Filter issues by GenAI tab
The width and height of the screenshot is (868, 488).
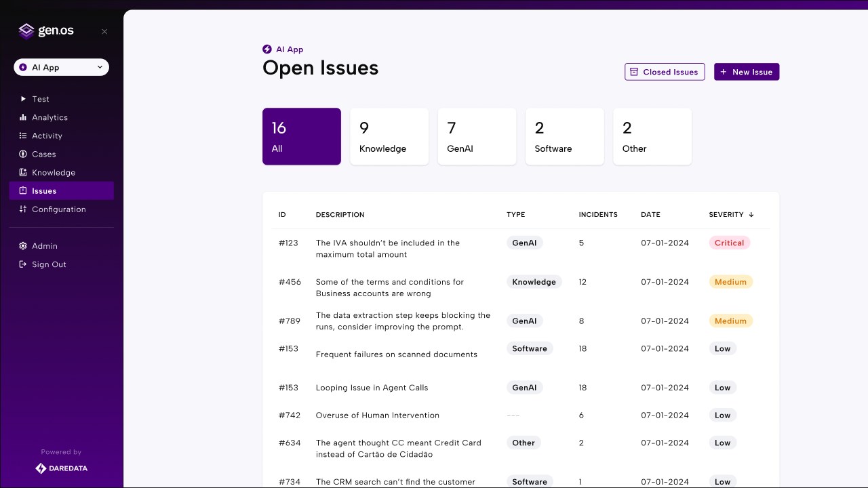(x=477, y=136)
